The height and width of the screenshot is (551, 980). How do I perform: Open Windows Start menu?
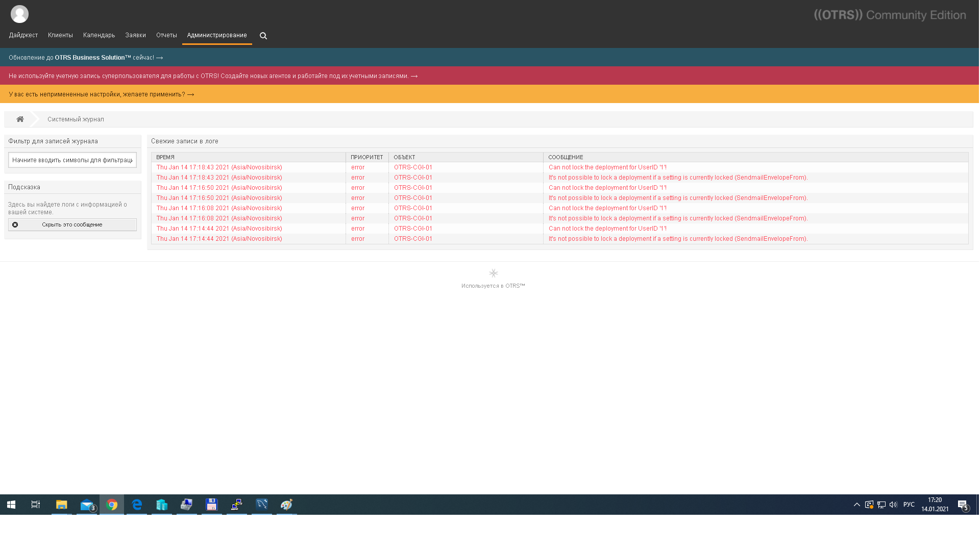tap(11, 505)
